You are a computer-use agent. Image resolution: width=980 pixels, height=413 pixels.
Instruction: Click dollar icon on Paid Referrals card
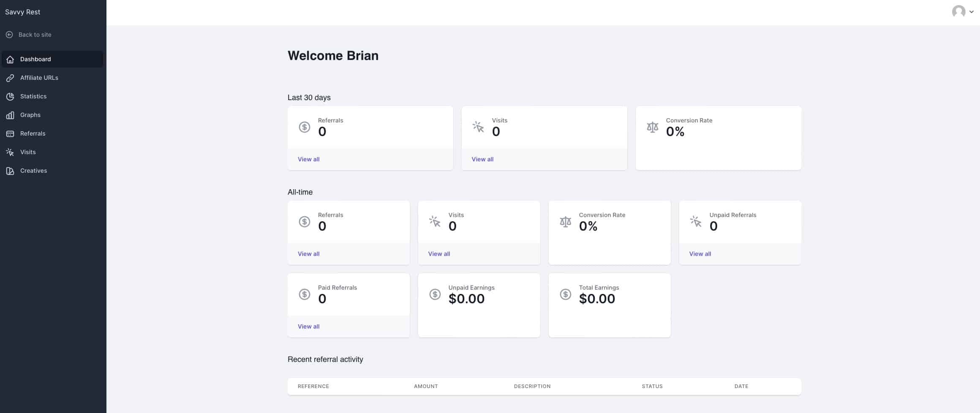[305, 294]
